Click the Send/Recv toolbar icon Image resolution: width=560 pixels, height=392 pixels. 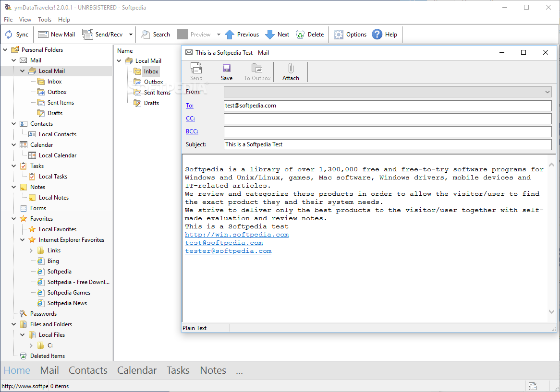pos(87,35)
